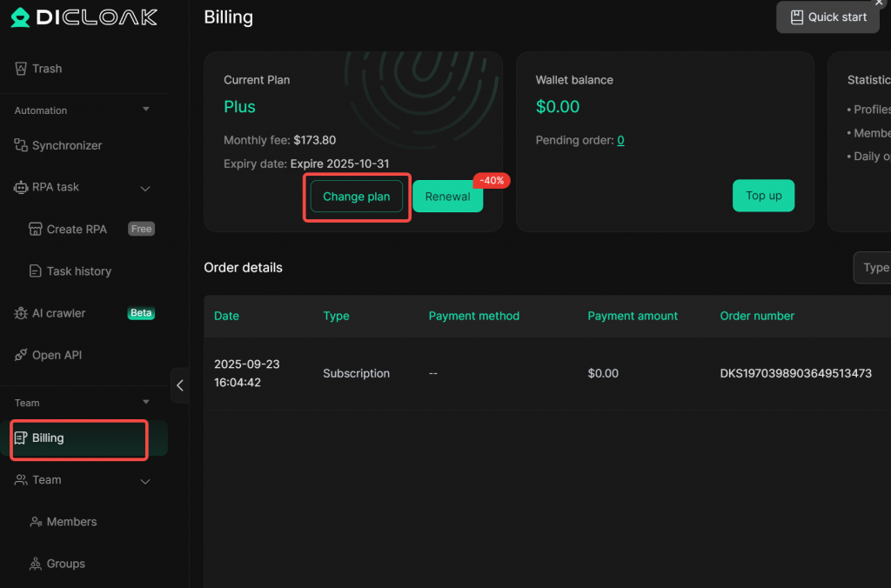Click the Change plan button
The image size is (891, 588).
coord(357,197)
